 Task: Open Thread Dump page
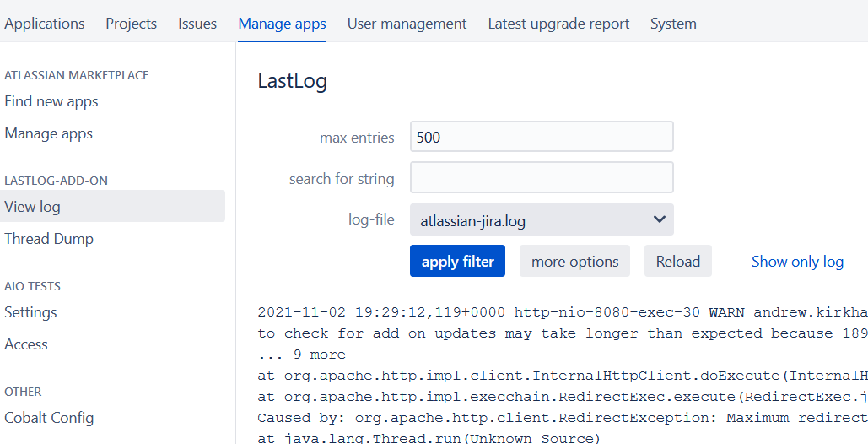[49, 239]
